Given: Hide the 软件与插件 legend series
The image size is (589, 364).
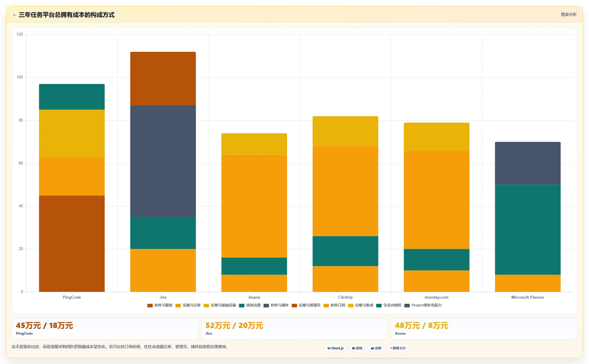Looking at the screenshot, I should coord(276,305).
